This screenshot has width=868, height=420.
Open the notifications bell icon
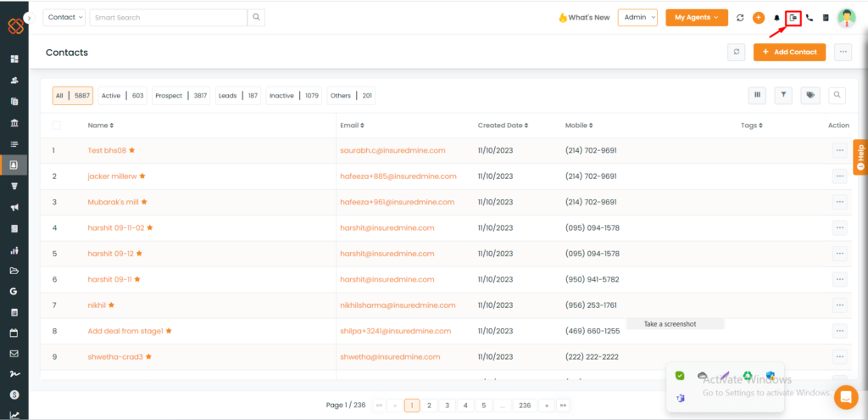tap(776, 18)
